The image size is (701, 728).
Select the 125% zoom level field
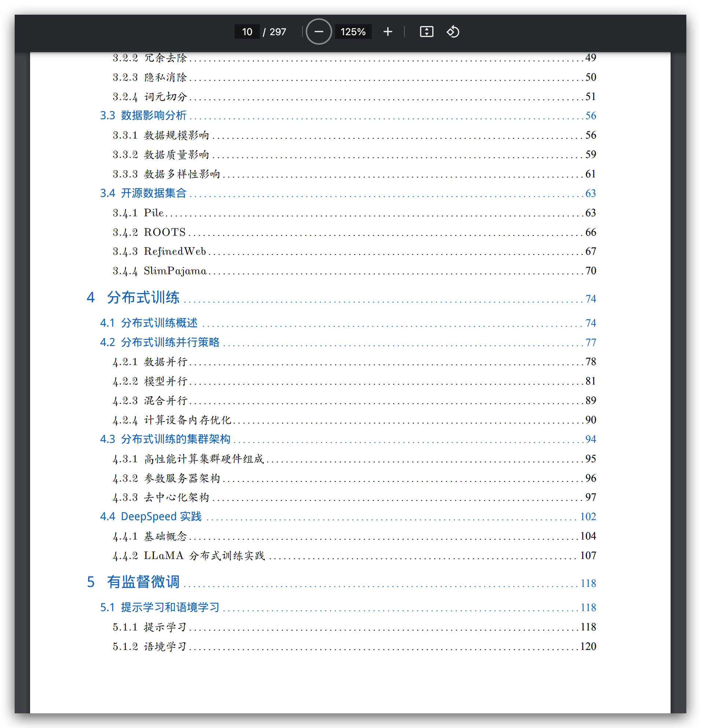click(353, 32)
